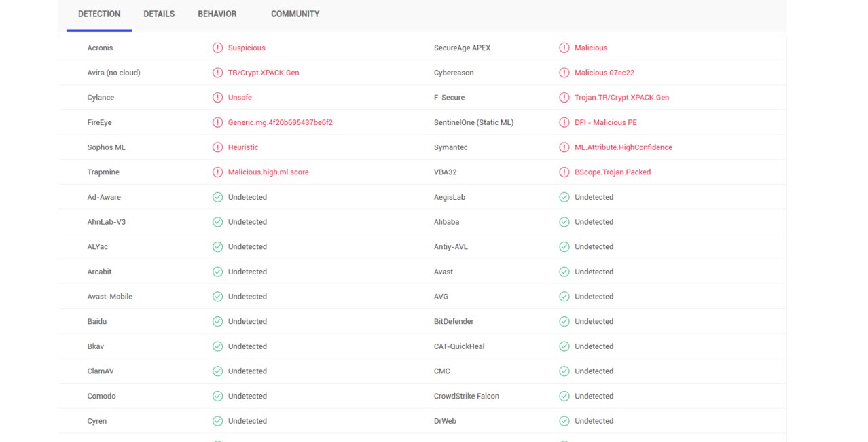Select the Sophos ML engine name

106,147
